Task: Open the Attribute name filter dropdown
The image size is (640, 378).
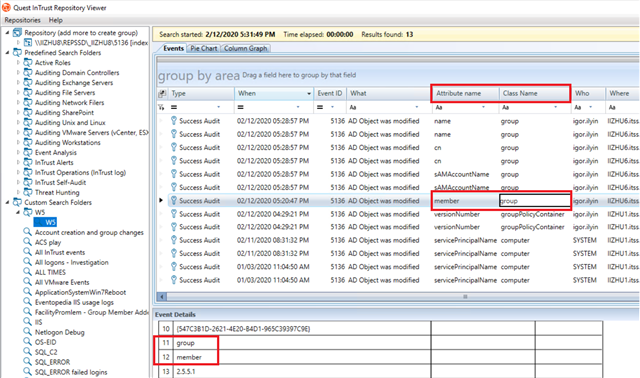Action: click(484, 107)
